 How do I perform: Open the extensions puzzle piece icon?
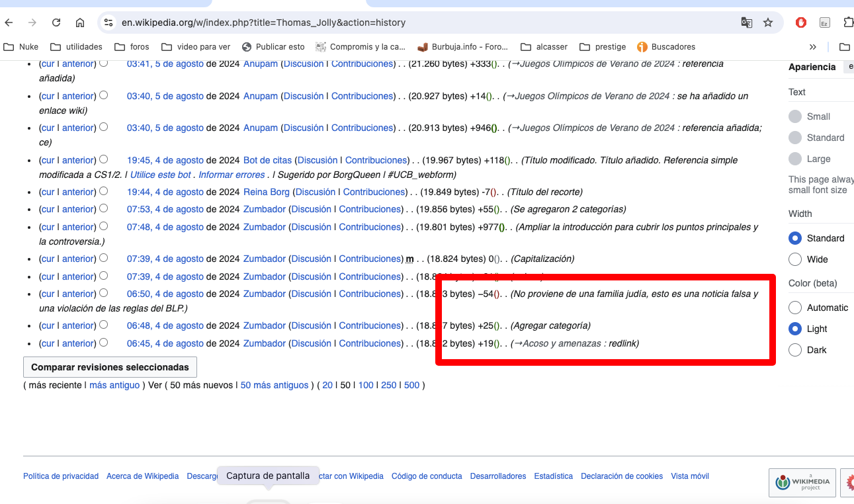(x=848, y=22)
